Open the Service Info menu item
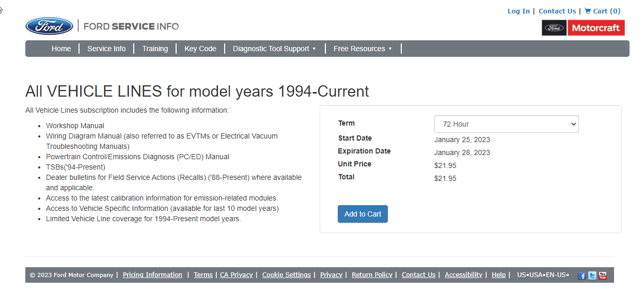 point(106,49)
